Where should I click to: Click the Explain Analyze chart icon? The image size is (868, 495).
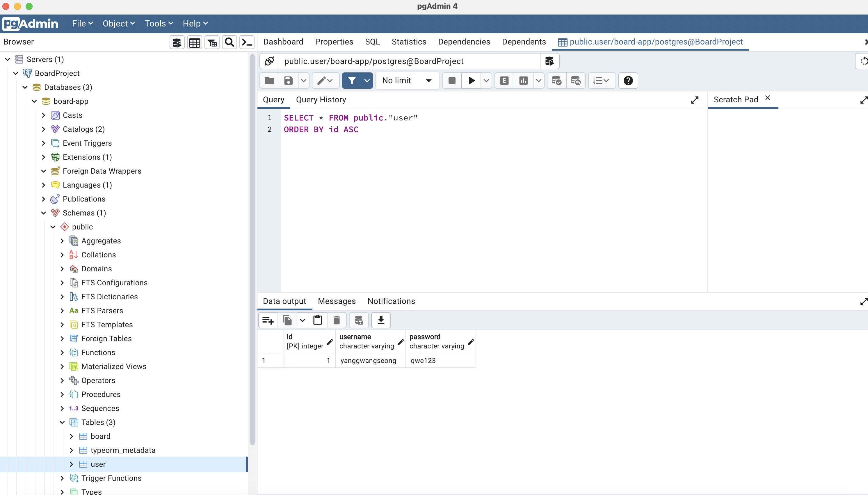[524, 81]
